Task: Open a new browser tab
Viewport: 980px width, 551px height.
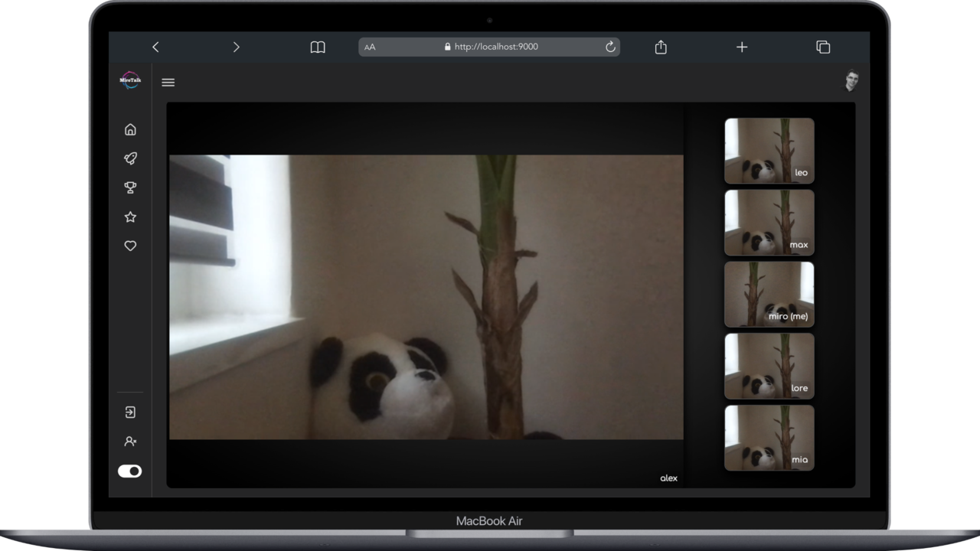Action: point(741,47)
